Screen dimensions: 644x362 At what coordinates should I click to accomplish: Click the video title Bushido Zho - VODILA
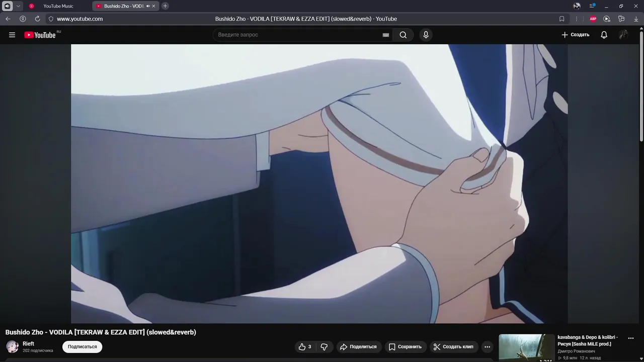click(101, 332)
